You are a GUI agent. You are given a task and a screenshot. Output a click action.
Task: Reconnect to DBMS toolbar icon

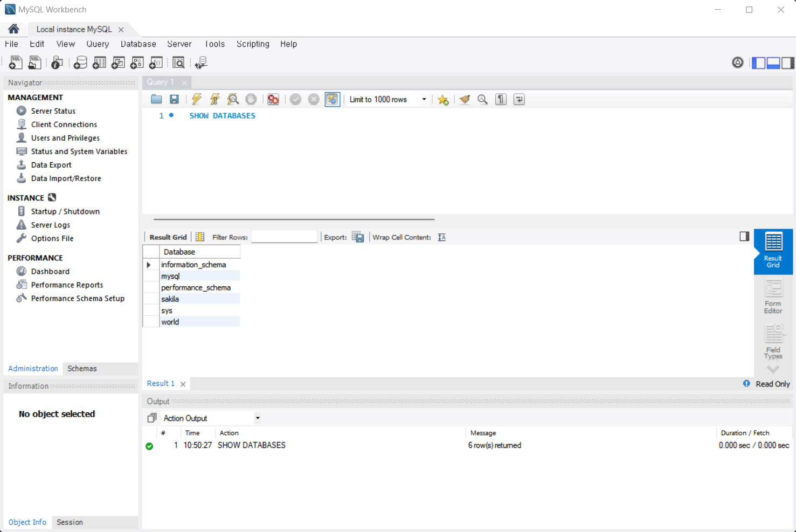201,63
